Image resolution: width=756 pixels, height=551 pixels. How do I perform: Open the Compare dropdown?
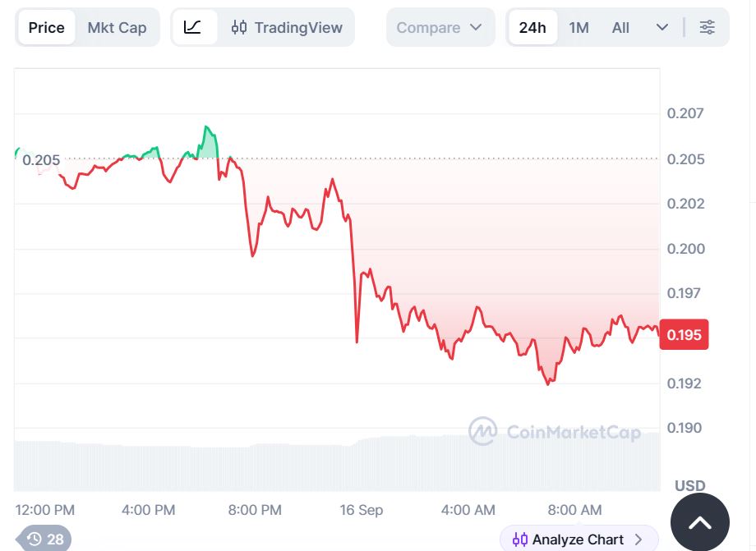click(x=440, y=27)
